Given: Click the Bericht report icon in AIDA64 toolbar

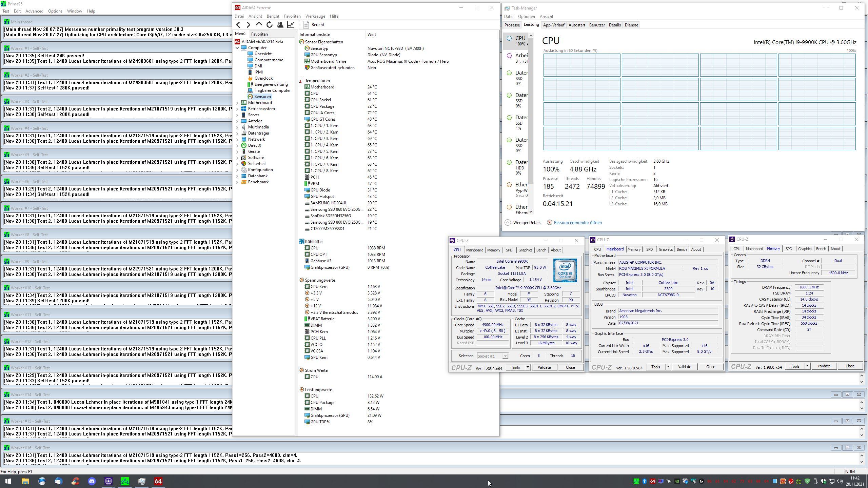Looking at the screenshot, I should point(306,24).
